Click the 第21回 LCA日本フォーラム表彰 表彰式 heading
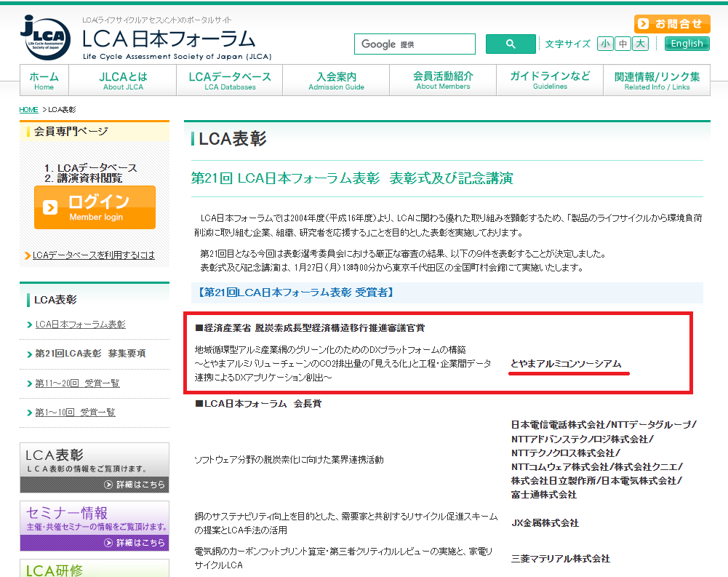This screenshot has width=728, height=577. click(352, 178)
